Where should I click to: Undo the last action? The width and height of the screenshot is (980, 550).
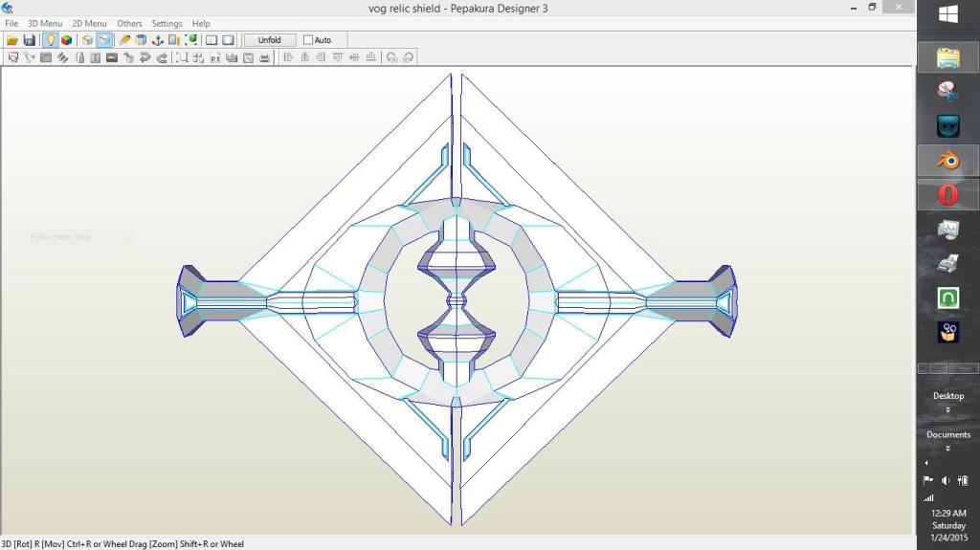145,57
